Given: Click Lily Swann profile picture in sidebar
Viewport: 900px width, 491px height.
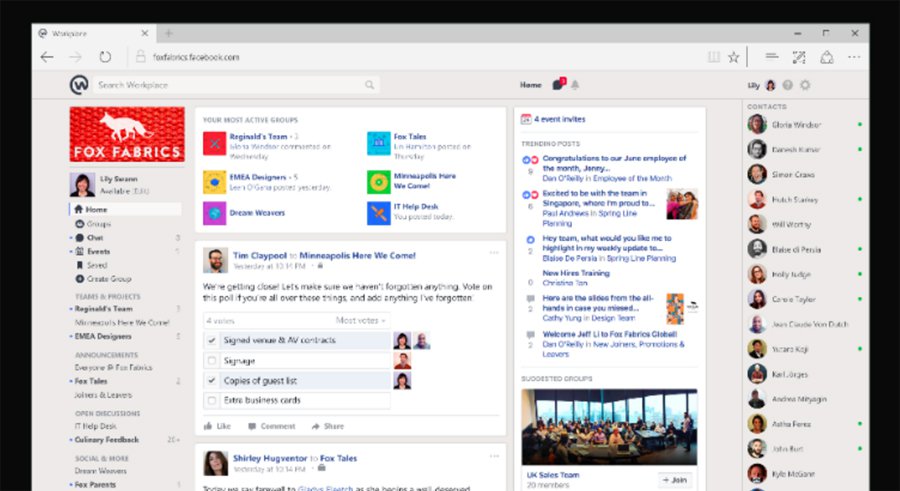Looking at the screenshot, I should 82,185.
